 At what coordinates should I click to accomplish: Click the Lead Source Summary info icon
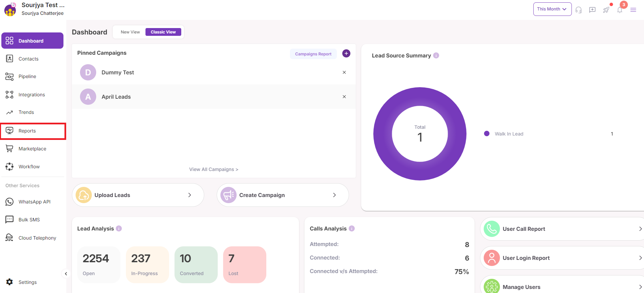click(x=436, y=55)
